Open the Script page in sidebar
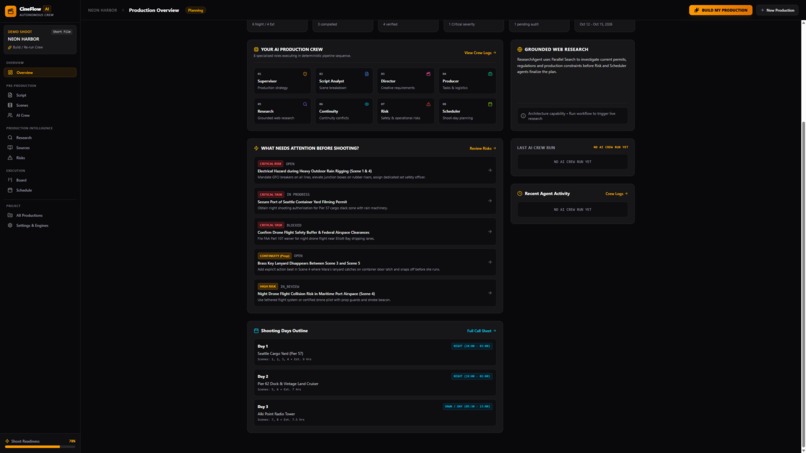The height and width of the screenshot is (453, 806). point(40,95)
